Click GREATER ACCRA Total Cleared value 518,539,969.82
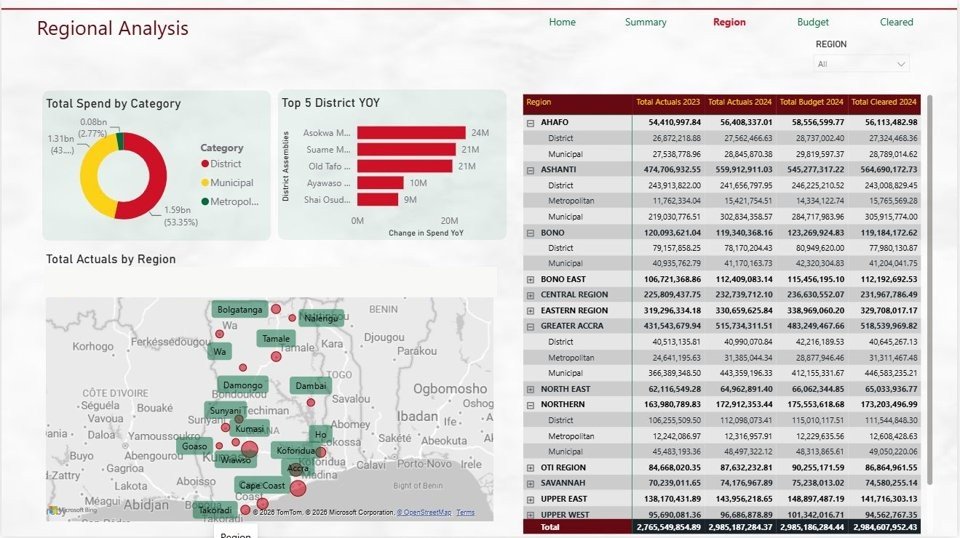 (x=885, y=326)
